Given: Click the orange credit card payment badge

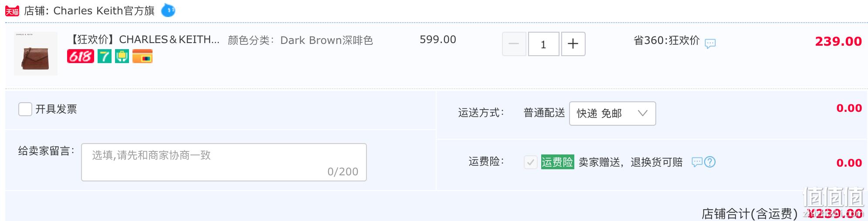Looking at the screenshot, I should (x=142, y=56).
